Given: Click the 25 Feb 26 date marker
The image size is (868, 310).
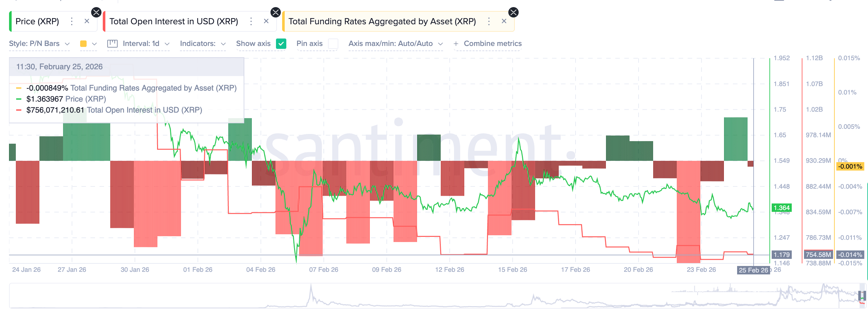Looking at the screenshot, I should pyautogui.click(x=753, y=270).
